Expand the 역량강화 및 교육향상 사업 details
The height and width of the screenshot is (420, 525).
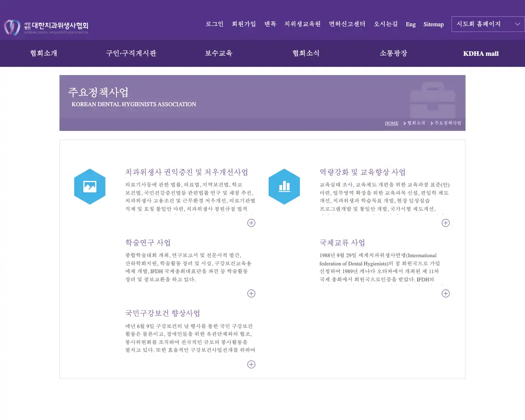click(x=445, y=223)
